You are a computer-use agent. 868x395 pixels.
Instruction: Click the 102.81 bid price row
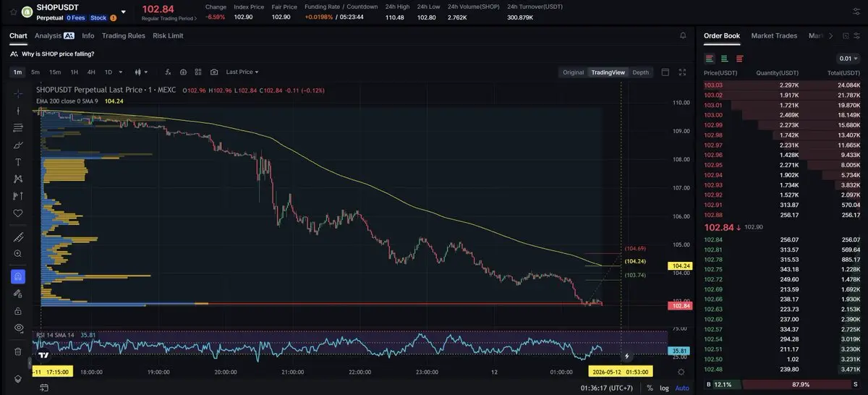pos(782,250)
